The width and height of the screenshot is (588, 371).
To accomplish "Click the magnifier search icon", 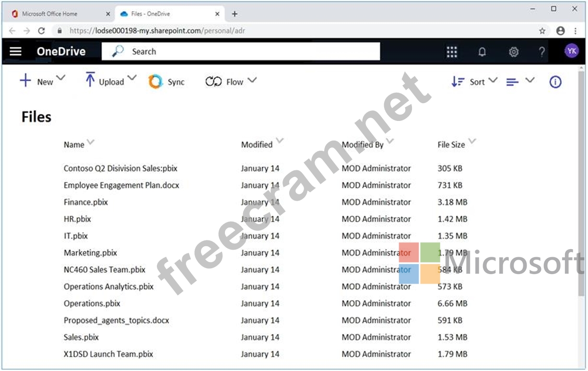I will pyautogui.click(x=118, y=51).
